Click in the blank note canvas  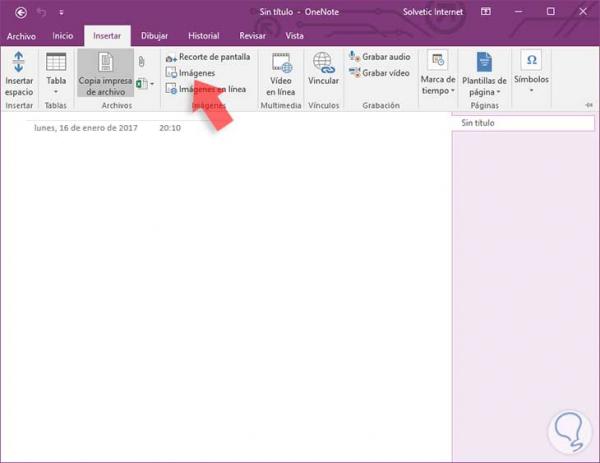point(226,287)
